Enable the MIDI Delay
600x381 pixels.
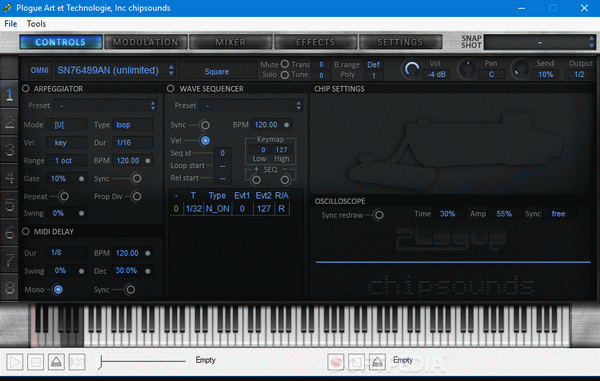[26, 231]
